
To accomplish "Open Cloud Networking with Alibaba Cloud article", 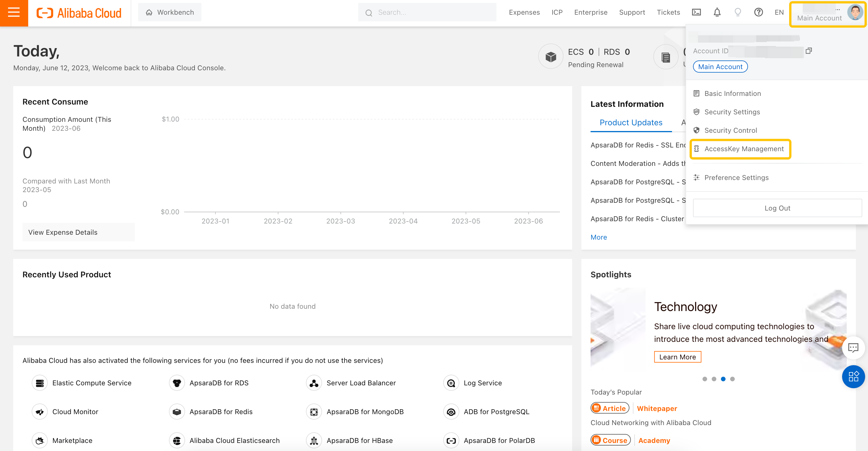I will (651, 423).
